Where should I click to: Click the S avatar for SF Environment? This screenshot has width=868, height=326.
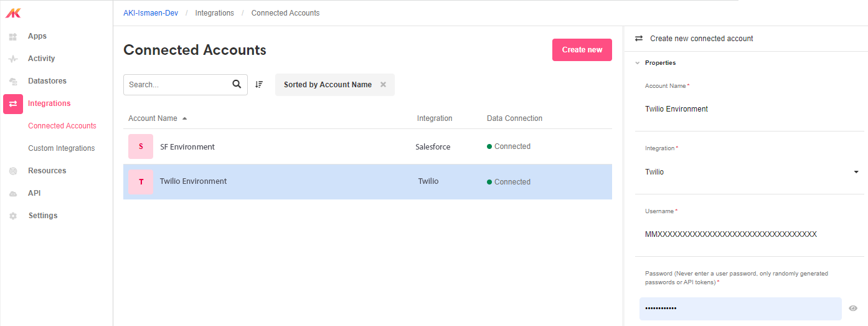coord(141,146)
